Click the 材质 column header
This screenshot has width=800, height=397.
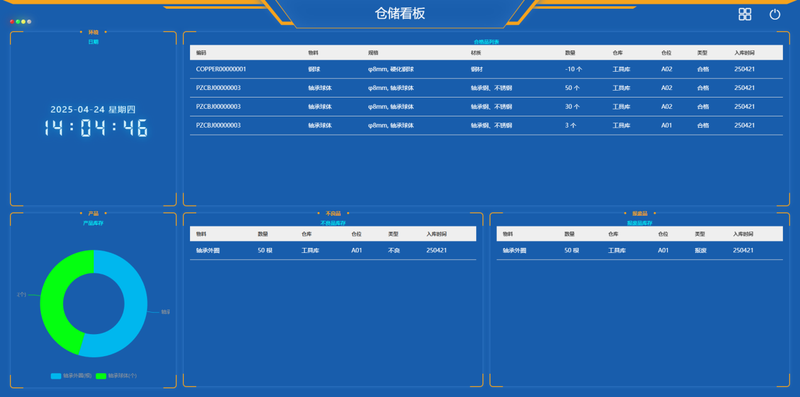pyautogui.click(x=476, y=53)
